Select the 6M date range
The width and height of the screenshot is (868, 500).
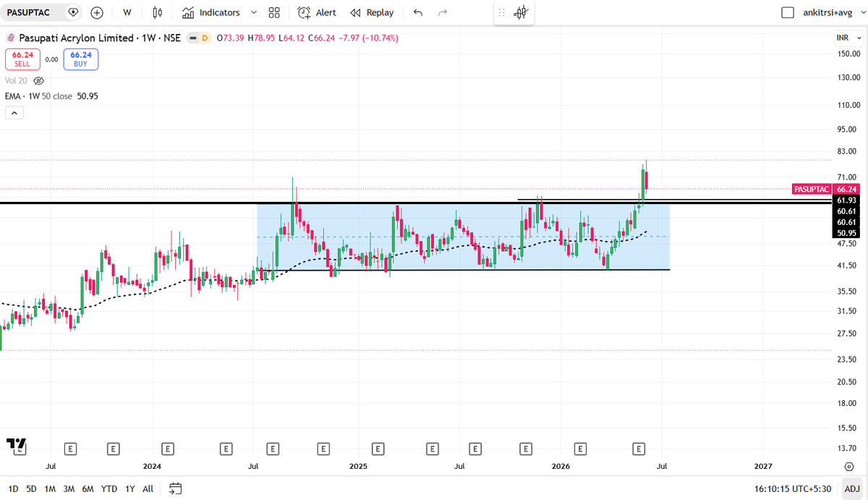click(x=88, y=488)
